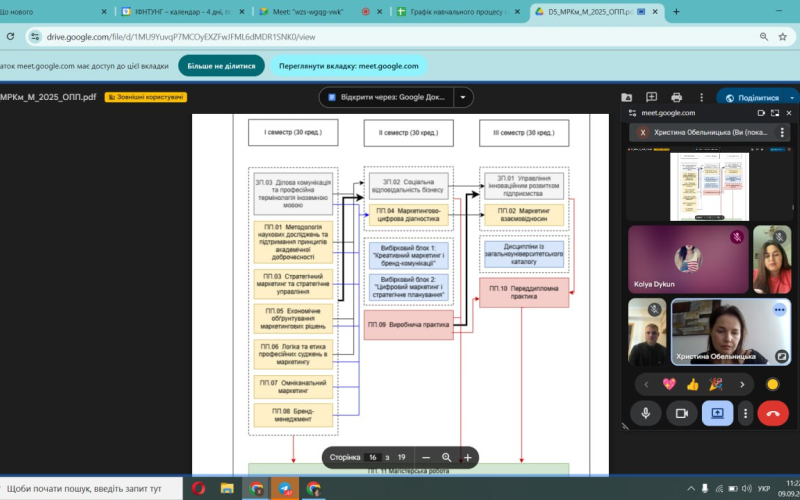Click the end call red button
This screenshot has width=800, height=500.
point(772,412)
